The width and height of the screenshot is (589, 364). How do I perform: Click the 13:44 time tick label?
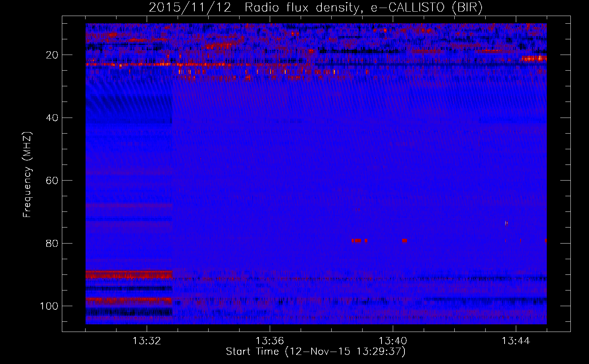(516, 341)
